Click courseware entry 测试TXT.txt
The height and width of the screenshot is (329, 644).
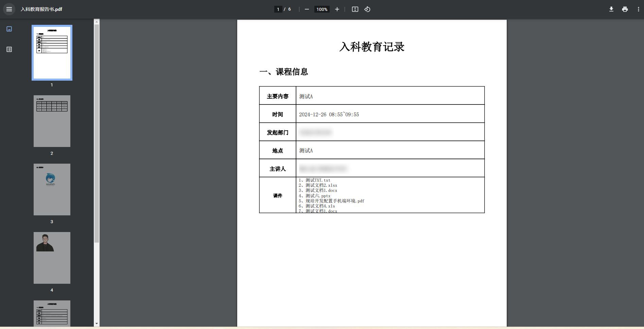tap(314, 180)
